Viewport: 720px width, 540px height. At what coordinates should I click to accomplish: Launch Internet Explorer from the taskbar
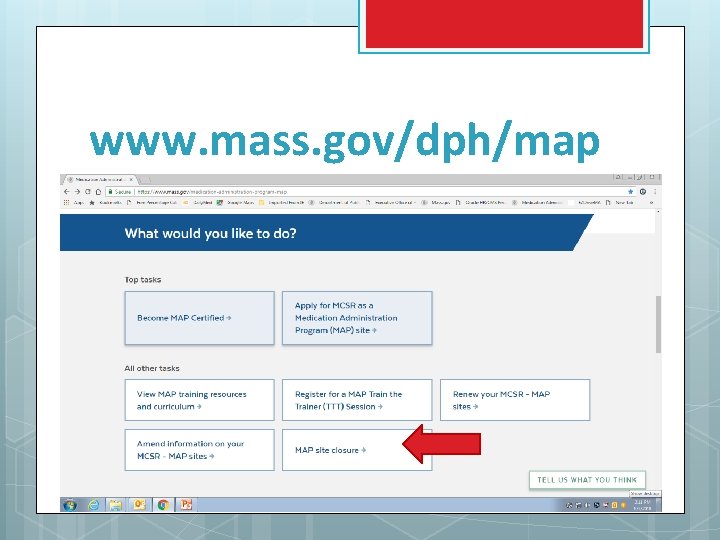[94, 505]
